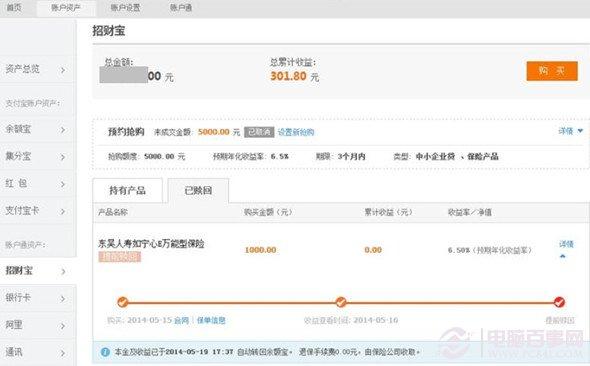
Task: Open 集分宝 in the sidebar
Action: (x=18, y=156)
